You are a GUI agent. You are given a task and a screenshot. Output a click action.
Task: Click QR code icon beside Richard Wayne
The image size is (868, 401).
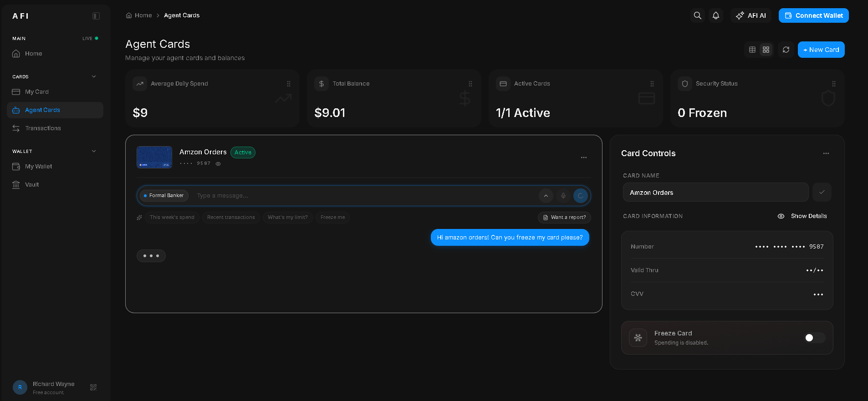[x=93, y=387]
